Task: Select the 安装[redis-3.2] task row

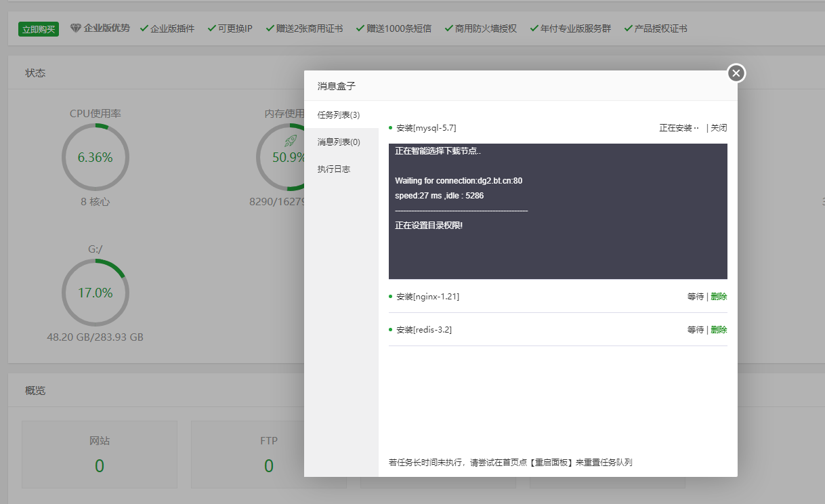Action: pyautogui.click(x=558, y=329)
